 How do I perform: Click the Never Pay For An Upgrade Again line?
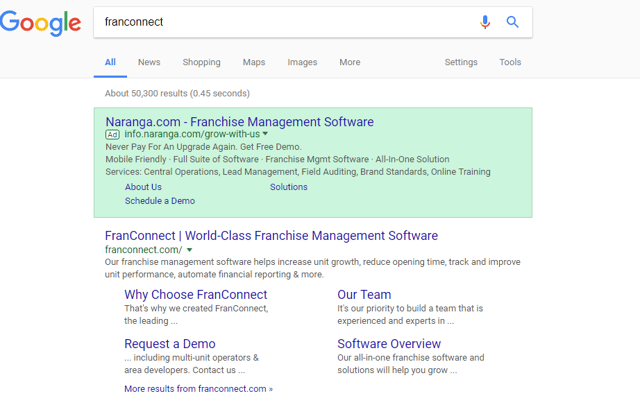(203, 147)
